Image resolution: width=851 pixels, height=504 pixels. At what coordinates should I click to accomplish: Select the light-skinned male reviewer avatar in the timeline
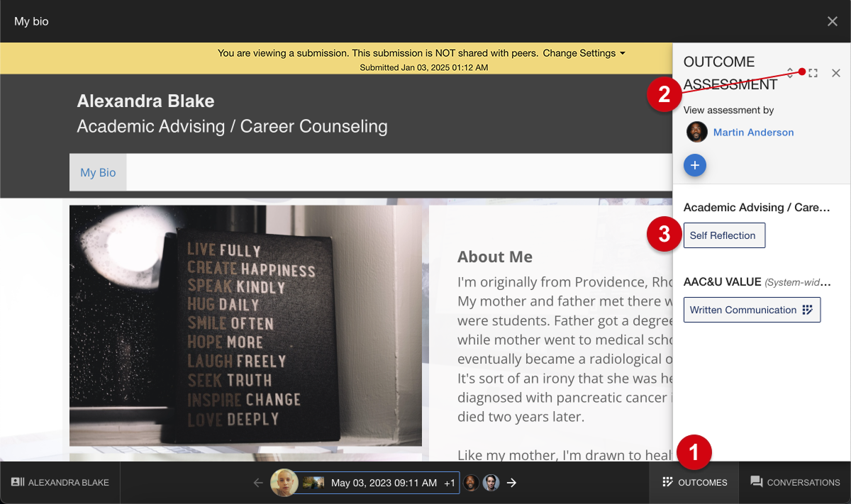point(491,483)
